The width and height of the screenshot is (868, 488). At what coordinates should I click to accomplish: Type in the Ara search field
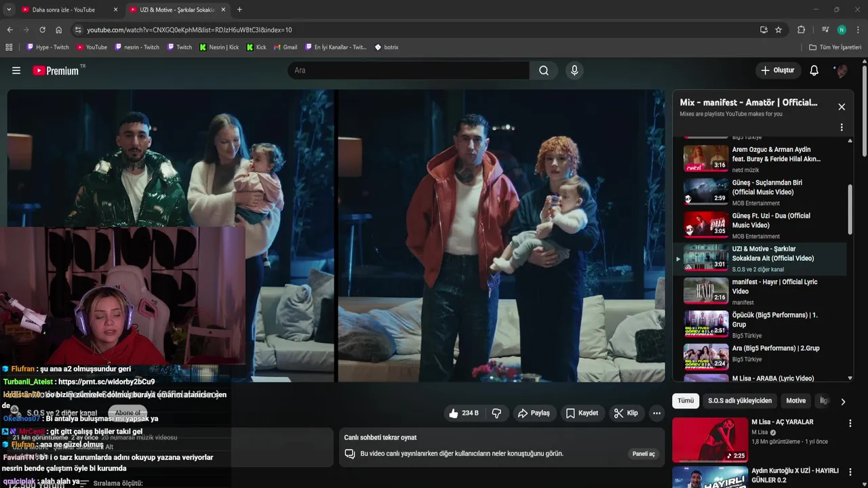(x=408, y=70)
